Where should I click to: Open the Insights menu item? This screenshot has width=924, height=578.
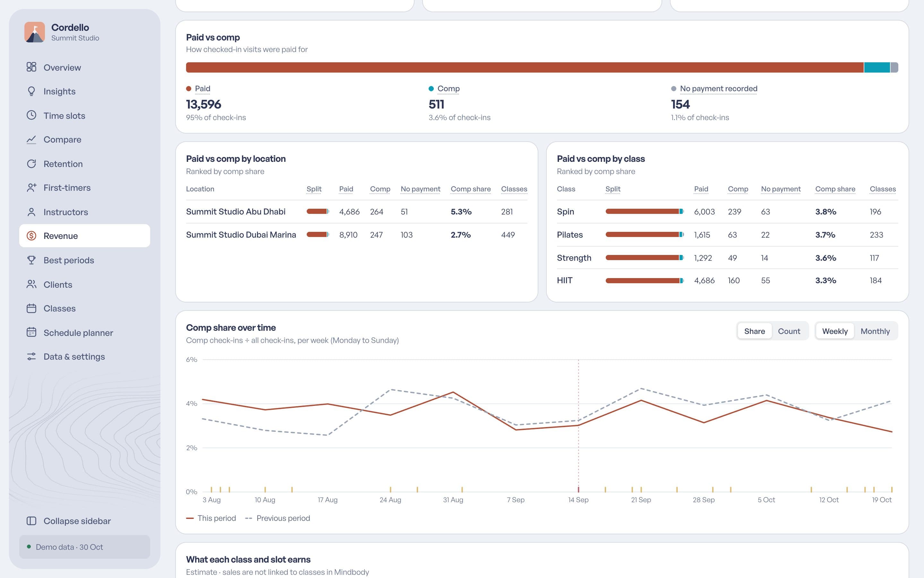tap(85, 92)
